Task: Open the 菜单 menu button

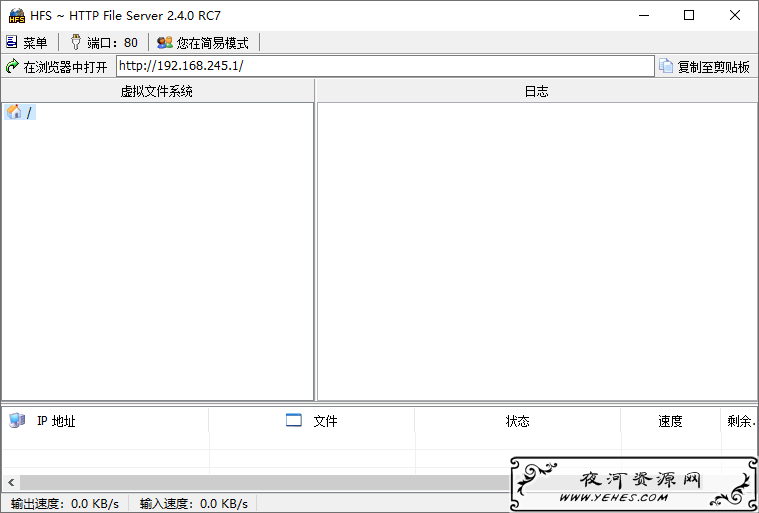Action: coord(27,43)
